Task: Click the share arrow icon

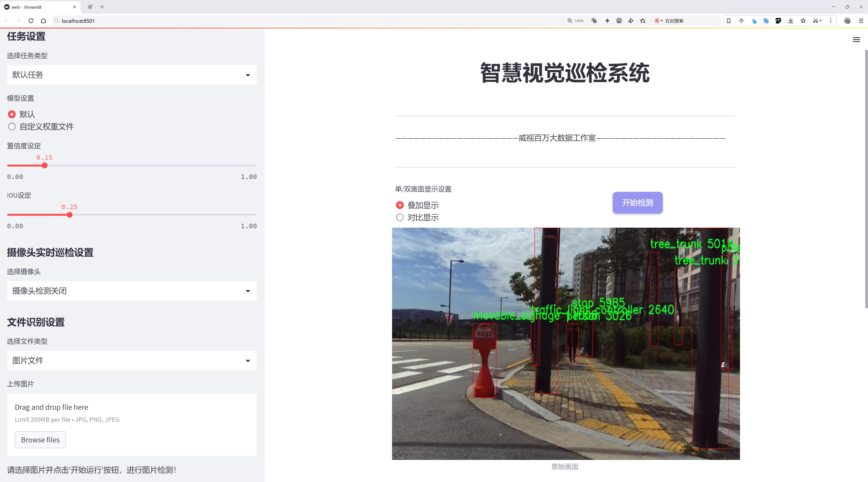Action: [x=630, y=21]
